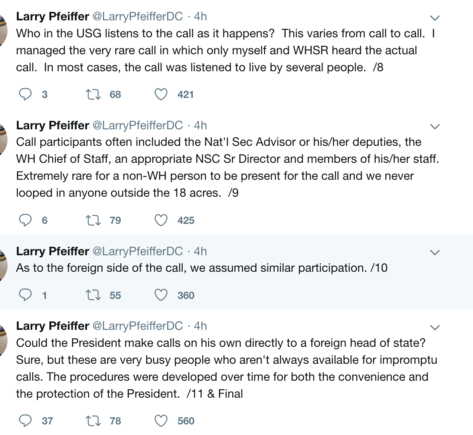The height and width of the screenshot is (435, 473).
Task: Open the chevron menu on the /9 tweet
Action: coord(435,126)
